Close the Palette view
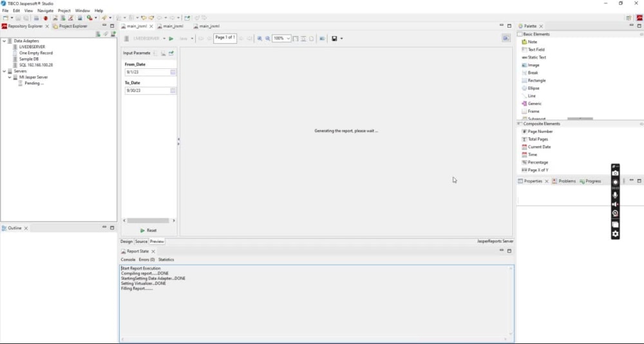 point(541,26)
